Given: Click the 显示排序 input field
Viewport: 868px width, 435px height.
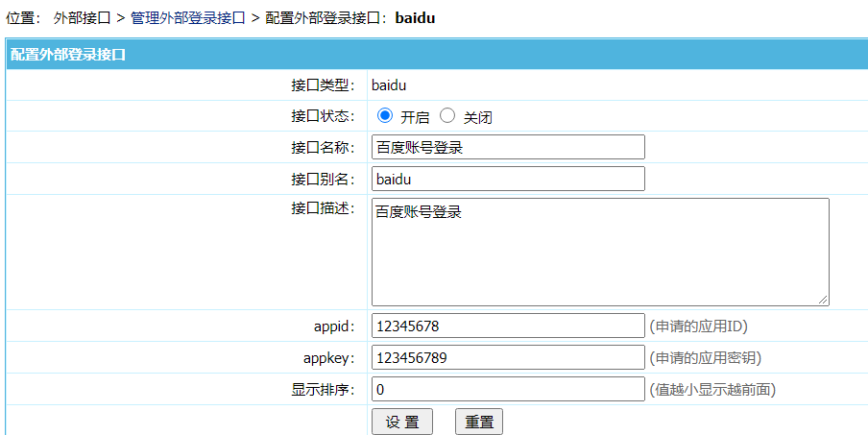Looking at the screenshot, I should [508, 389].
